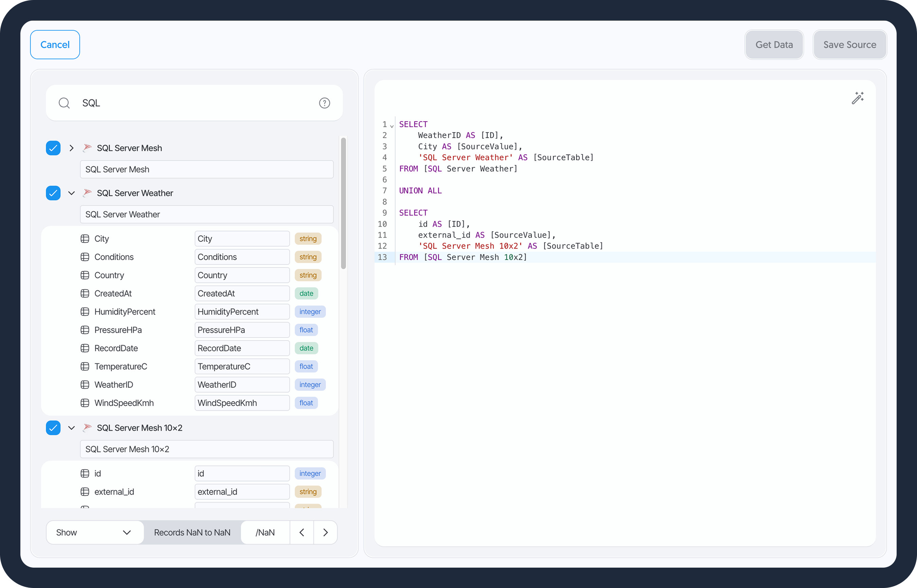Click the WeatherID column table icon
The height and width of the screenshot is (588, 917).
click(x=85, y=385)
